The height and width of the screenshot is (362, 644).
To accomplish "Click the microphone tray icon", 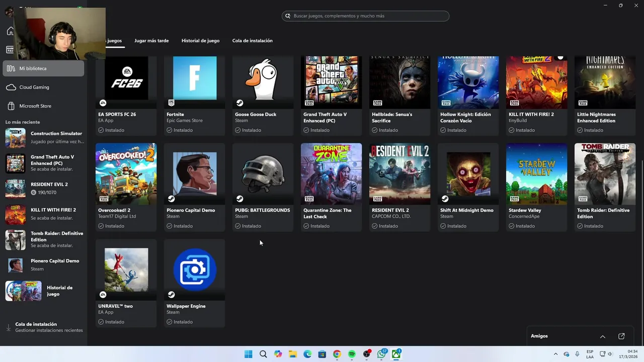I will point(577,354).
